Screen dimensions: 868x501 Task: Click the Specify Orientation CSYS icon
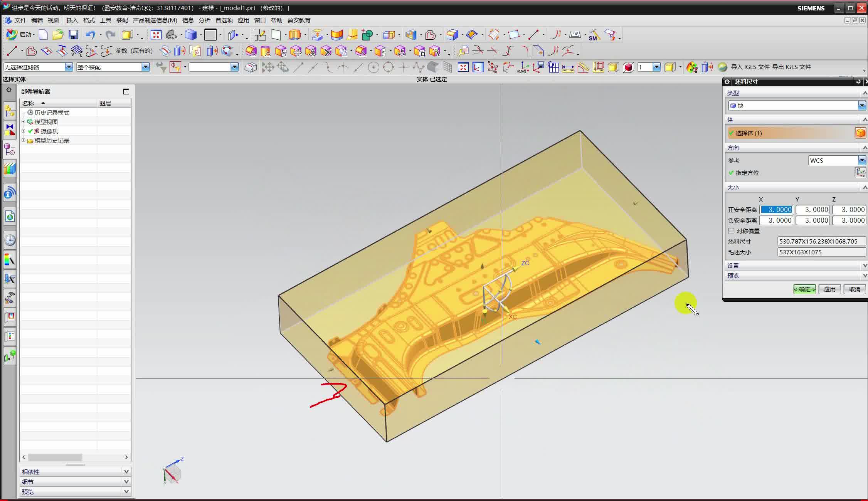(860, 173)
